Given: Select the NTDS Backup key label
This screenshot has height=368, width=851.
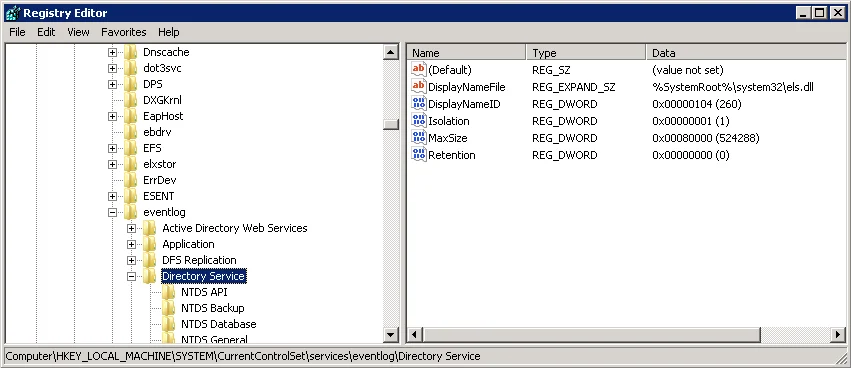Looking at the screenshot, I should coord(213,308).
